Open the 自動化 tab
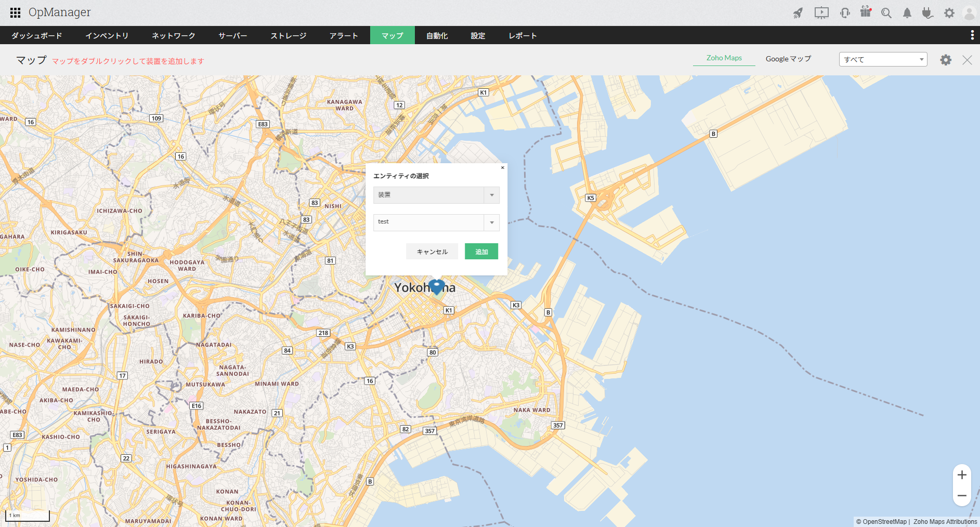 point(437,35)
